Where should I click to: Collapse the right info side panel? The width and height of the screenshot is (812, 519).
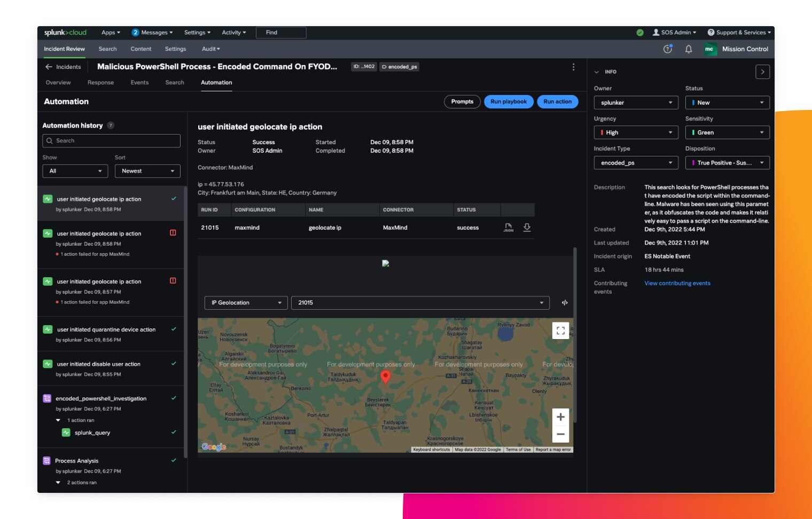[x=762, y=72]
